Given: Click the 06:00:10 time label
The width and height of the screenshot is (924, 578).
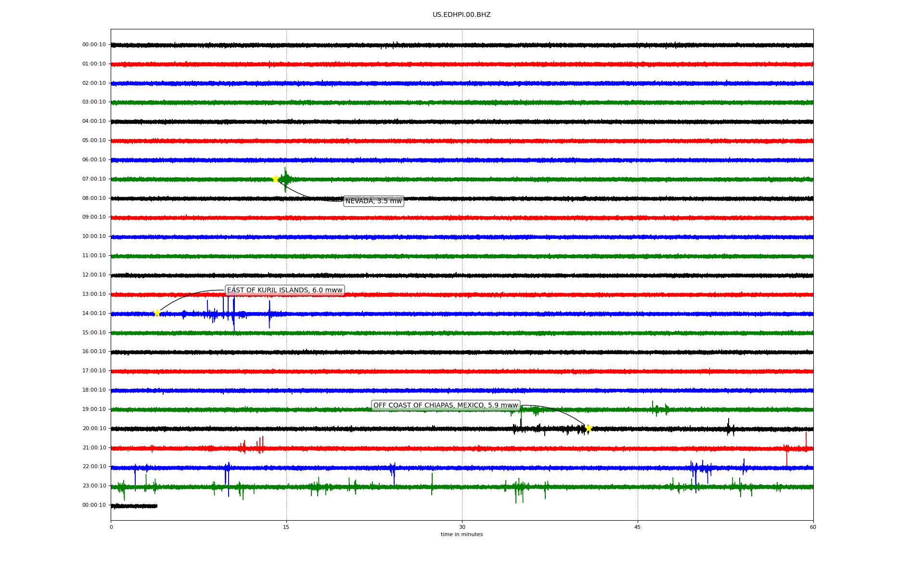Looking at the screenshot, I should pos(94,159).
